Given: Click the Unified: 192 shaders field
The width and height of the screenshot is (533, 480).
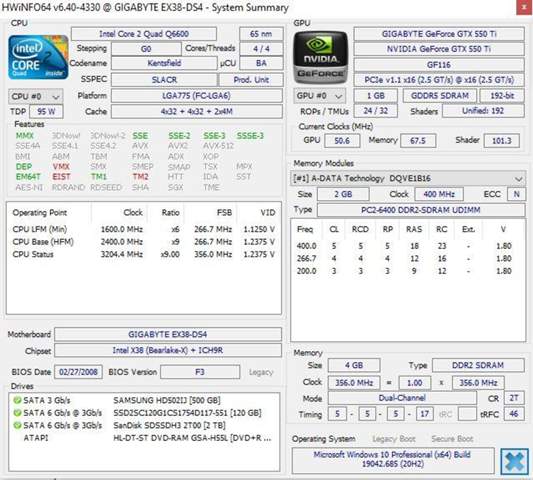Looking at the screenshot, I should (483, 111).
